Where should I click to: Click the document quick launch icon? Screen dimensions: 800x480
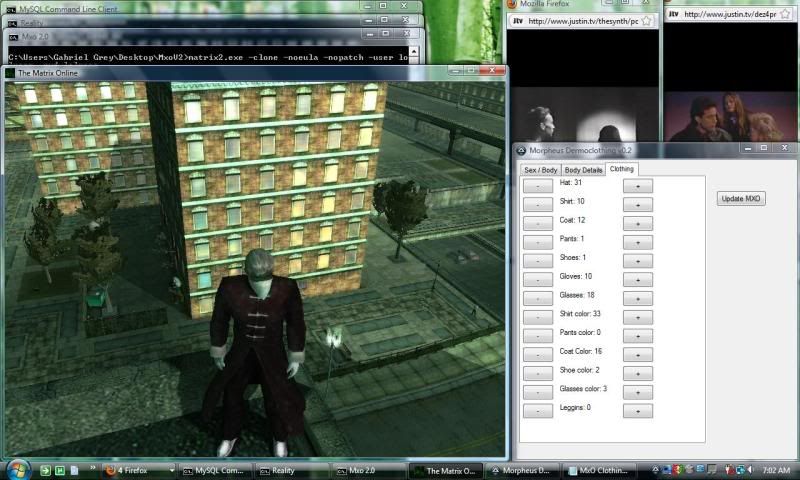(74, 470)
